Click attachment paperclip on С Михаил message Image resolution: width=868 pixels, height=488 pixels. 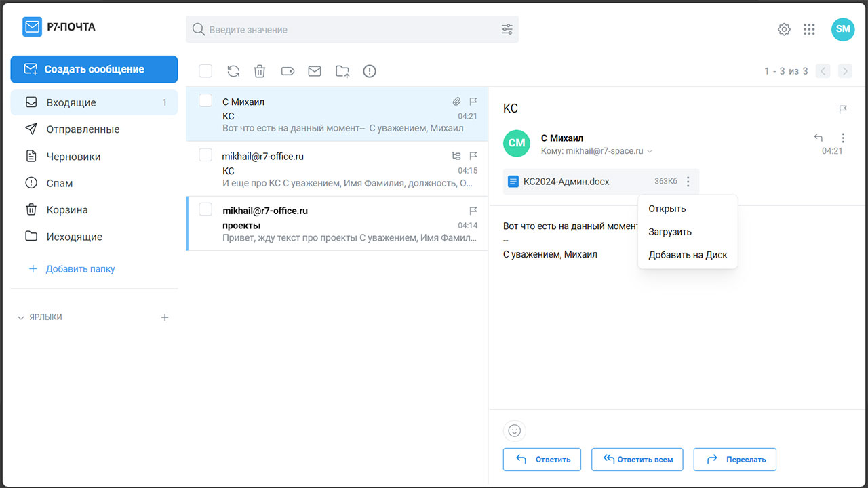(x=456, y=102)
